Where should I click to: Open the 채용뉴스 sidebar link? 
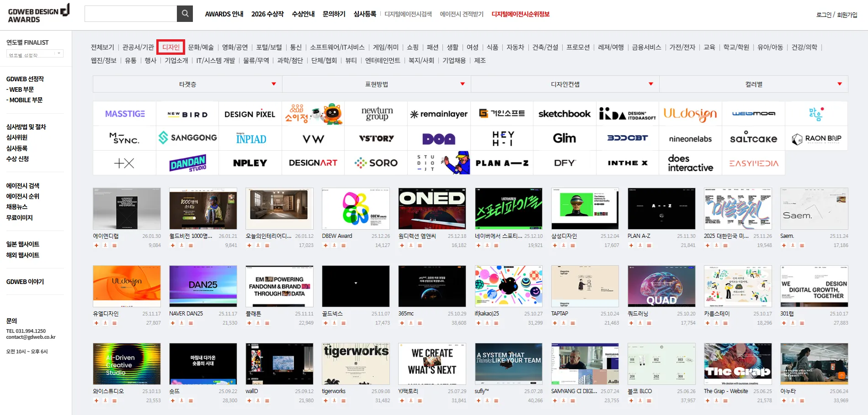17,207
